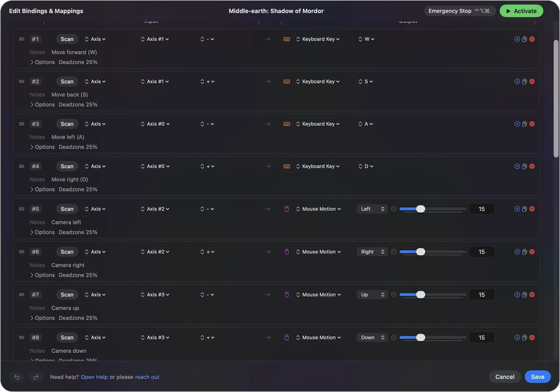
Task: Open the Mouse Motion dropdown in row #7
Action: tap(319, 294)
